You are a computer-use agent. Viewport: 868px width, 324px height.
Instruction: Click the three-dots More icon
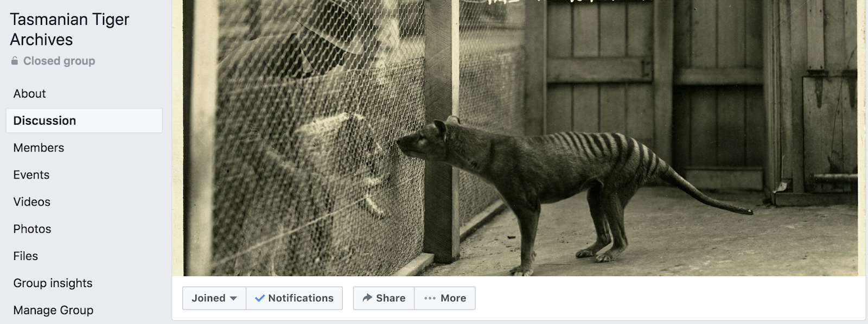pyautogui.click(x=430, y=298)
